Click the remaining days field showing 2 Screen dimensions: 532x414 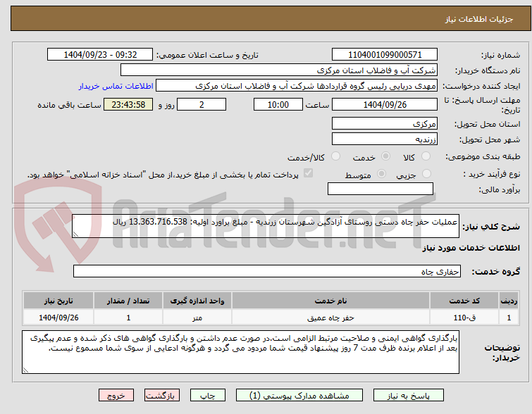tap(202, 104)
